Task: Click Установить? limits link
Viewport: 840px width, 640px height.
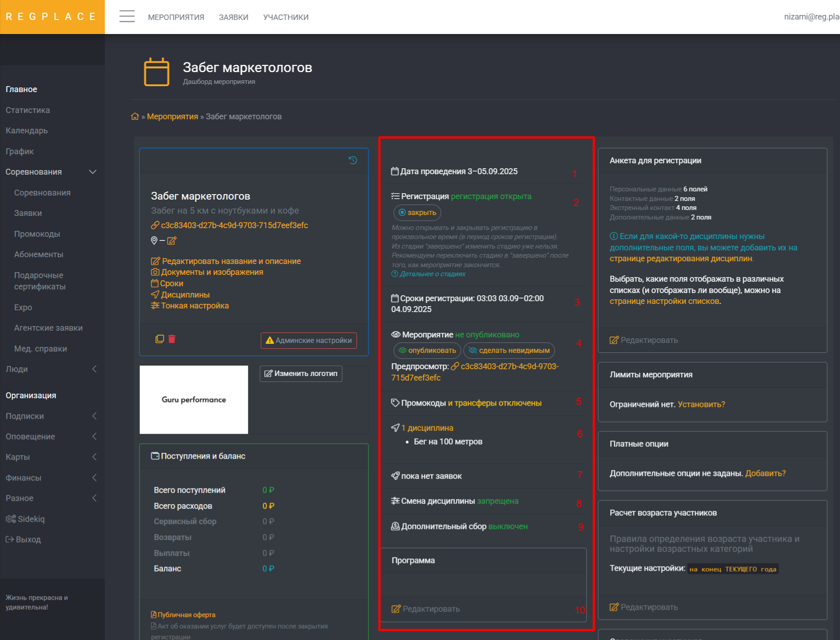Action: coord(701,404)
